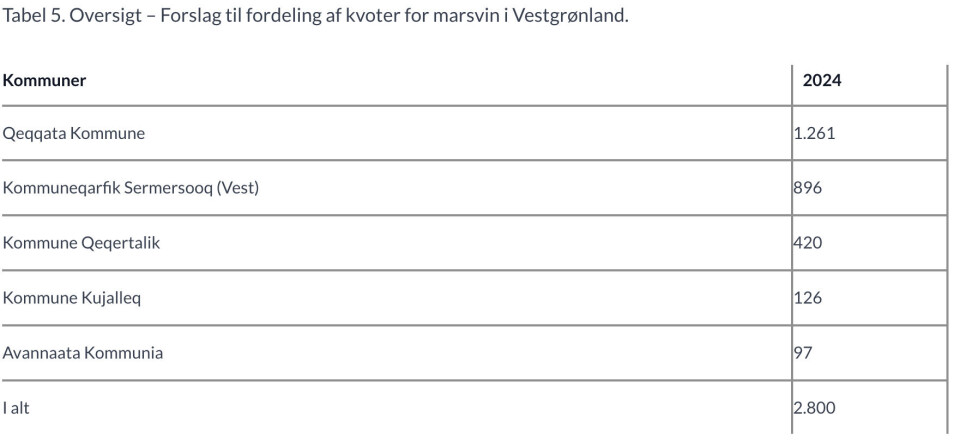The image size is (960, 448).
Task: Click the Kommune Kujalleq row label
Action: click(71, 298)
